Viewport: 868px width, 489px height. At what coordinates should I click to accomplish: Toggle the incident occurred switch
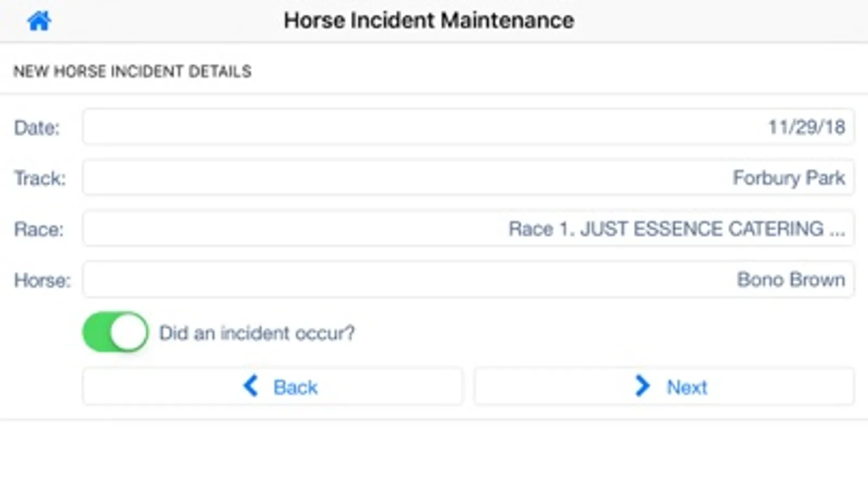pos(115,332)
